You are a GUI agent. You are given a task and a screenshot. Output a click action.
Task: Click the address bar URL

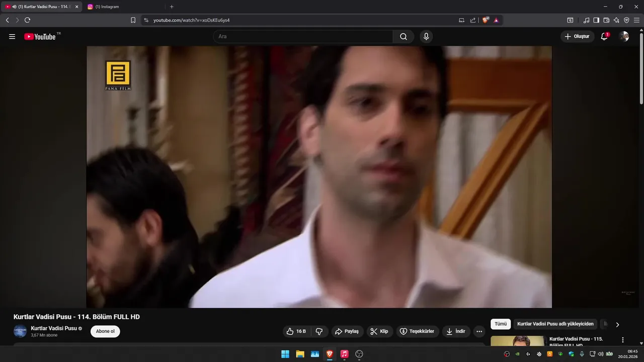point(192,20)
